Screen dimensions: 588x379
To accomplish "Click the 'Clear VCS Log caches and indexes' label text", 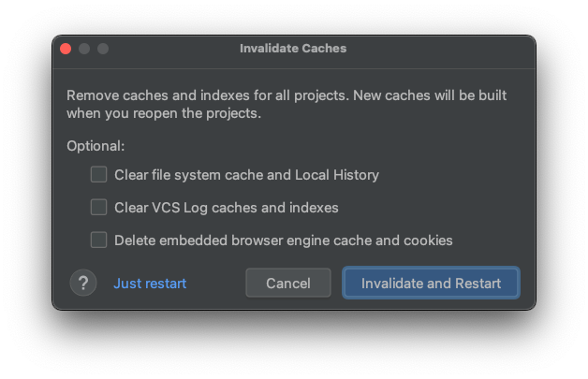I will click(226, 208).
